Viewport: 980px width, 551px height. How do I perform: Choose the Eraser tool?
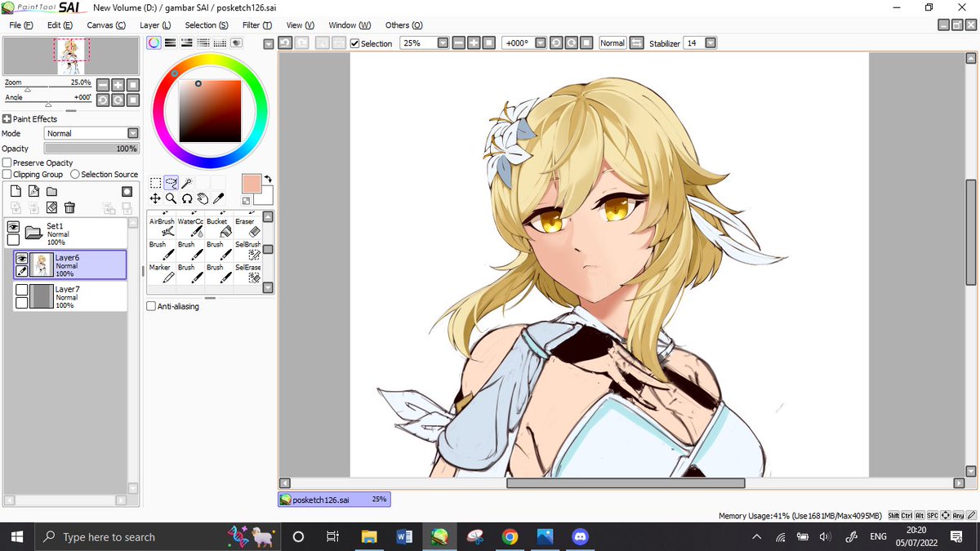point(247,228)
